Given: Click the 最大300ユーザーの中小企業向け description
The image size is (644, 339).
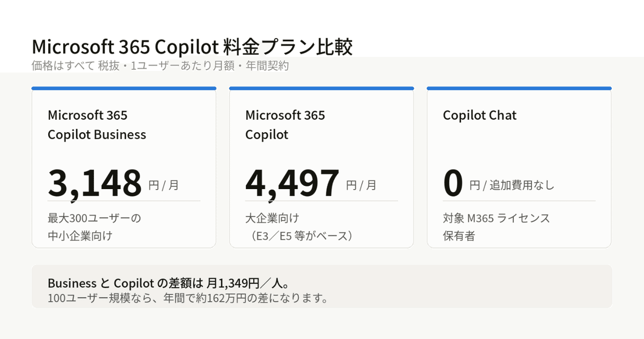Looking at the screenshot, I should coord(94,227).
